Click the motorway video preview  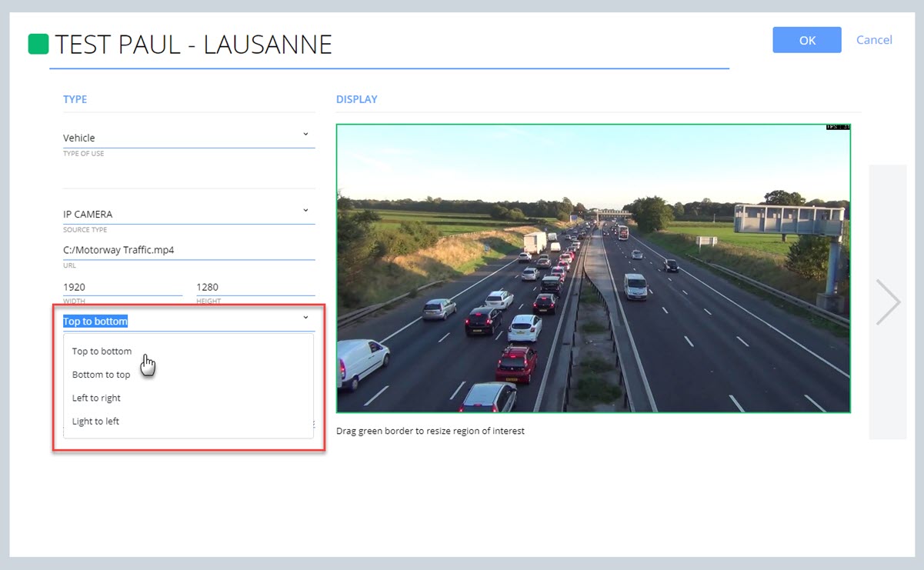(593, 268)
